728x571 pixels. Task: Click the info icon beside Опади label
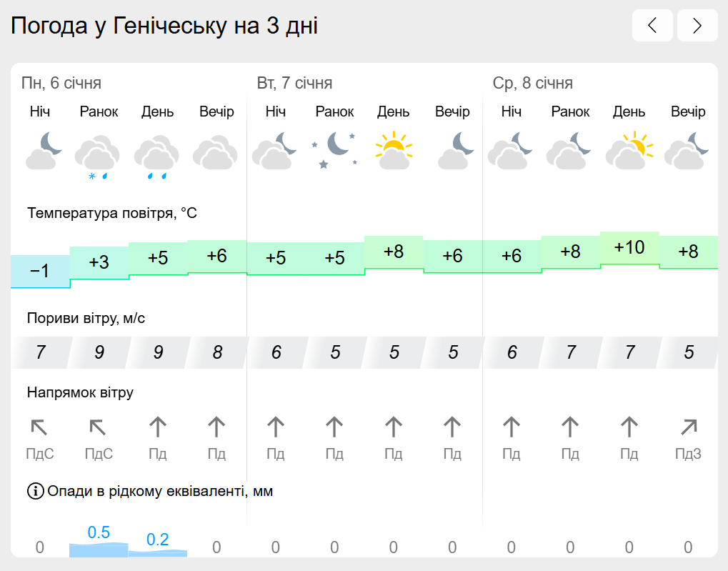(35, 491)
